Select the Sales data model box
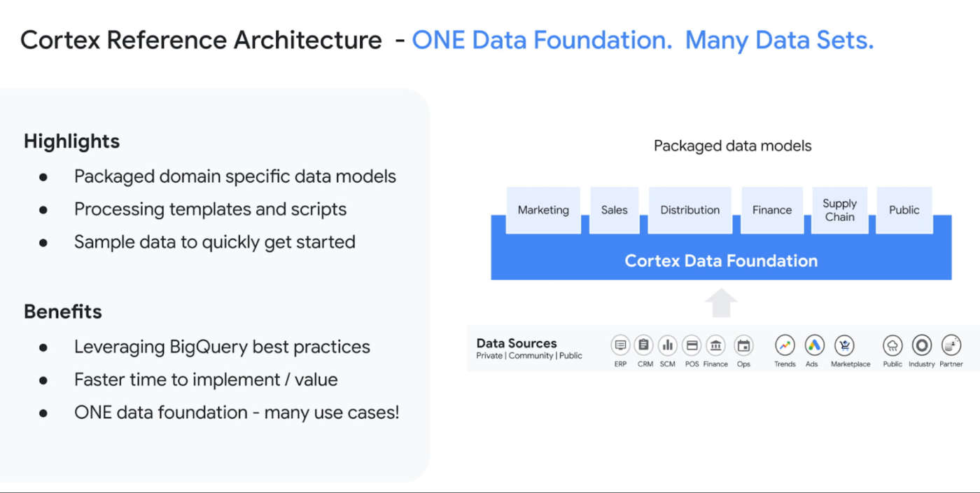 point(614,209)
